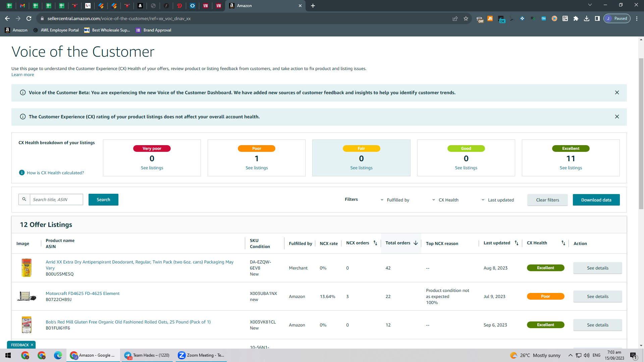
Task: View site information lock icon
Action: (x=42, y=18)
